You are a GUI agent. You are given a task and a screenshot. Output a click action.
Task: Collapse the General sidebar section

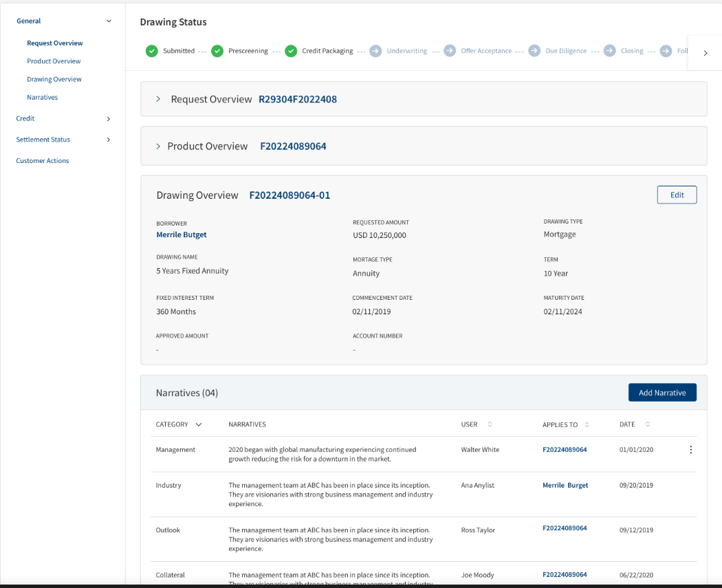[109, 21]
